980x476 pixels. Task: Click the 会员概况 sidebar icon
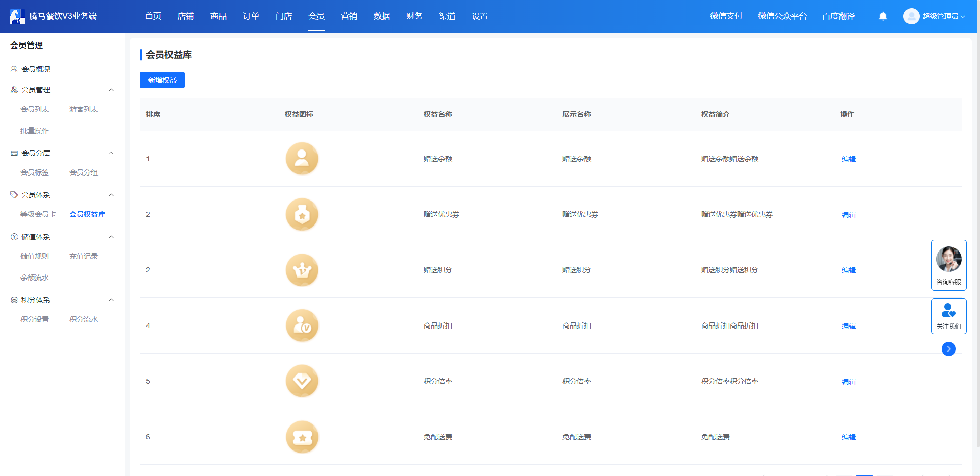pyautogui.click(x=14, y=69)
